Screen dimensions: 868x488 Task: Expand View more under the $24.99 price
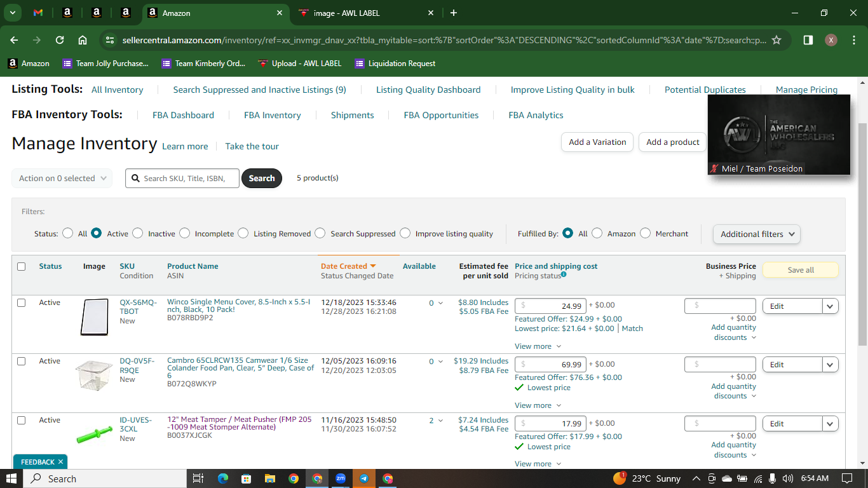[x=538, y=346]
